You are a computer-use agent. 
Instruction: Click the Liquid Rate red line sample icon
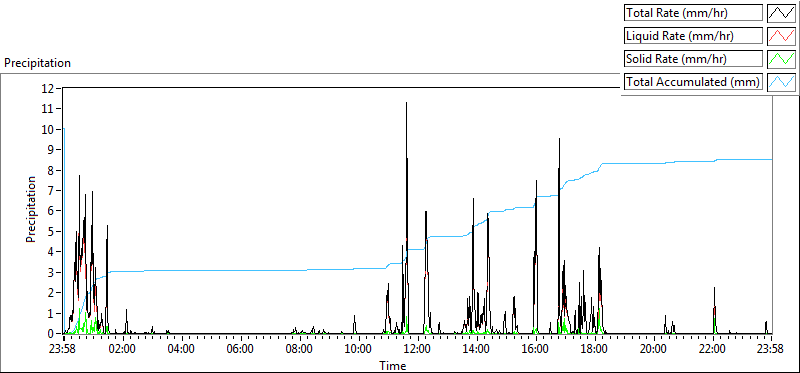[x=782, y=36]
